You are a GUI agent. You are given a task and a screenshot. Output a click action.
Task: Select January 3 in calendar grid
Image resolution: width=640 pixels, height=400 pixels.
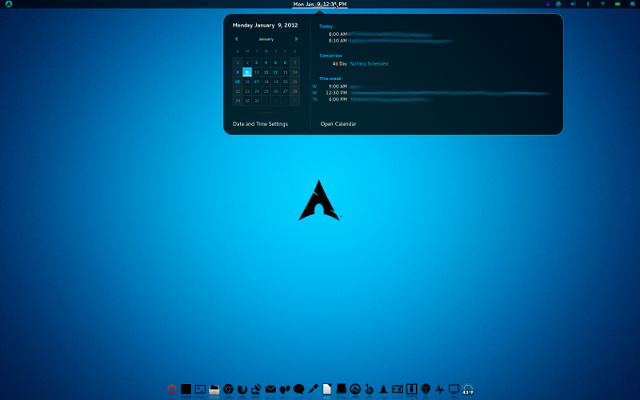point(256,62)
